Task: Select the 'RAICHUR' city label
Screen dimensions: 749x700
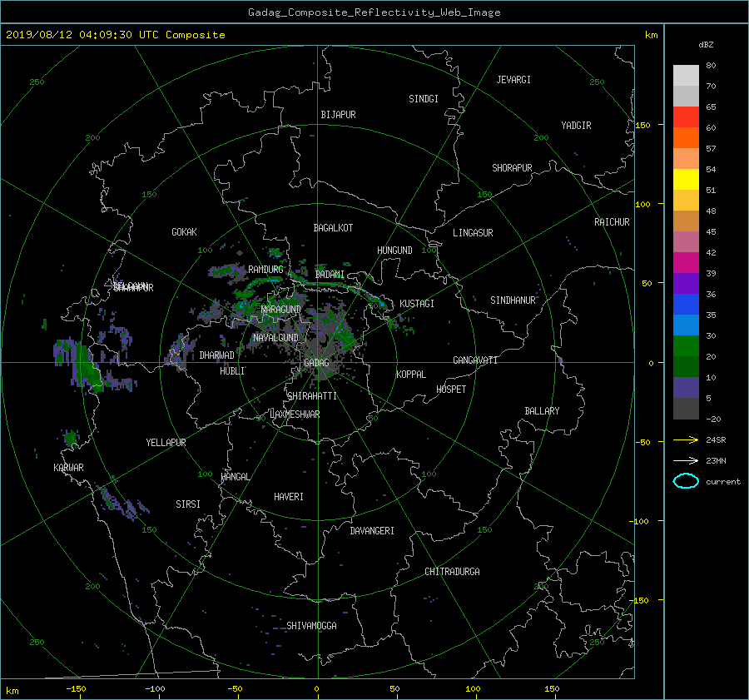Action: [612, 222]
